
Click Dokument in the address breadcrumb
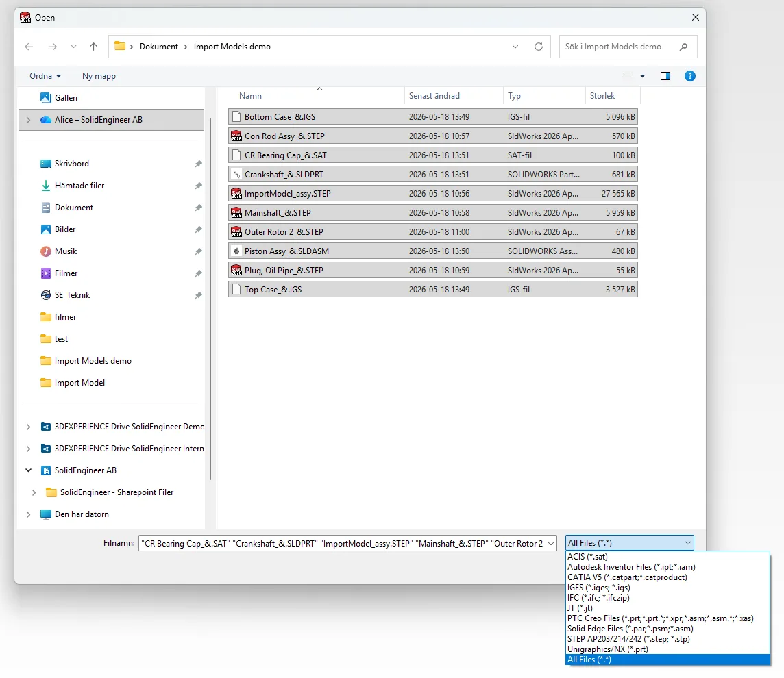pos(158,47)
